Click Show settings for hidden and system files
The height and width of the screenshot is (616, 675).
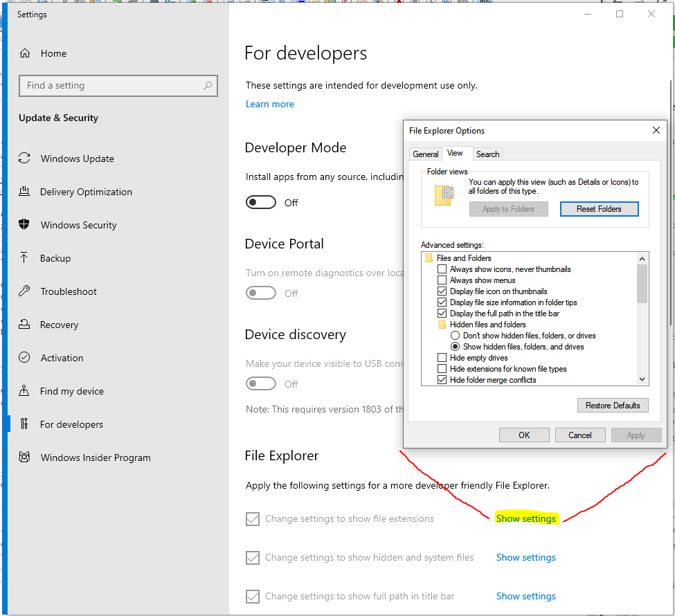click(525, 557)
